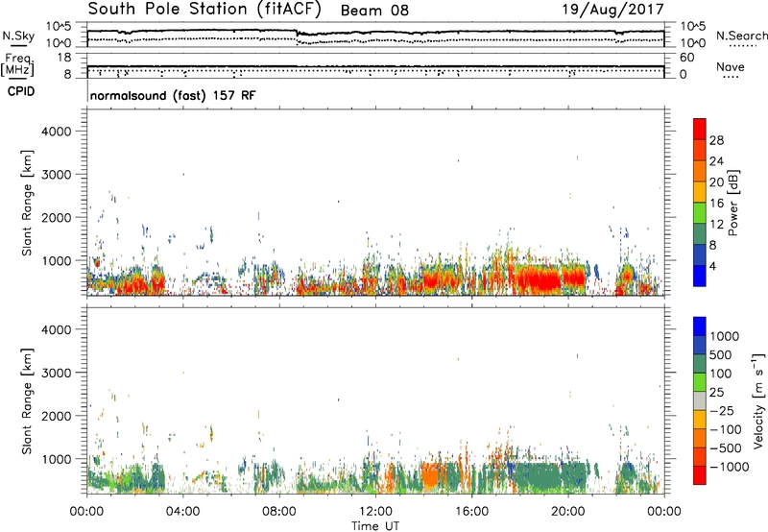This screenshot has width=768, height=532.
Task: Click the '1000' positive velocity colorbar value
Action: pyautogui.click(x=724, y=336)
